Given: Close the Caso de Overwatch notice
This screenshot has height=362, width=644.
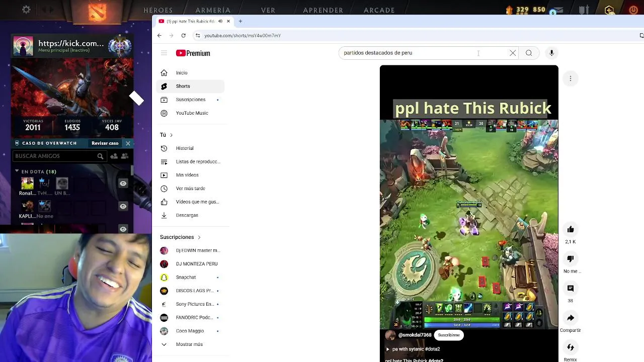Looking at the screenshot, I should click(x=128, y=143).
